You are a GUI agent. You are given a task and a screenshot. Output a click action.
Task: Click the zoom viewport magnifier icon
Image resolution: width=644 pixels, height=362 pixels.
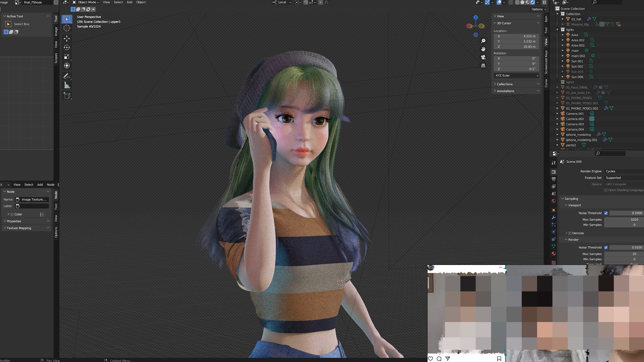(483, 41)
